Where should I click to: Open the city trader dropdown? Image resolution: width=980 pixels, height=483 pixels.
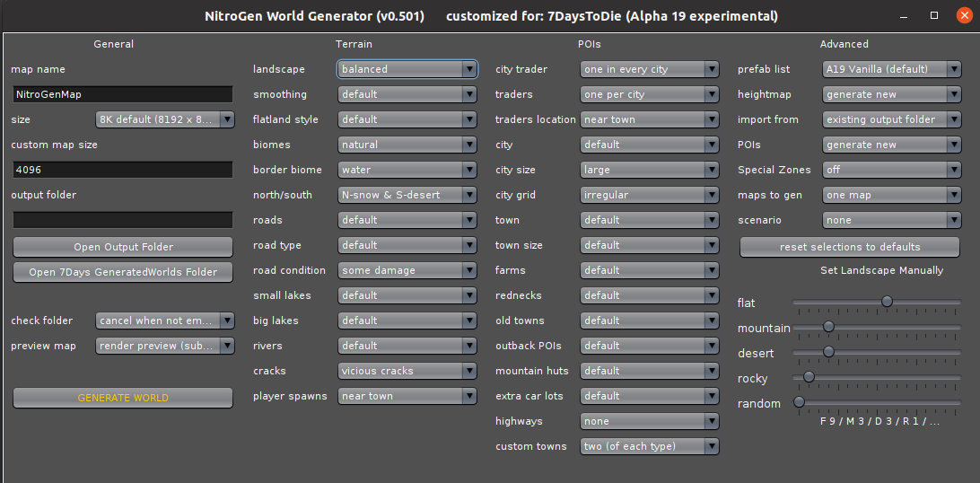click(x=650, y=69)
